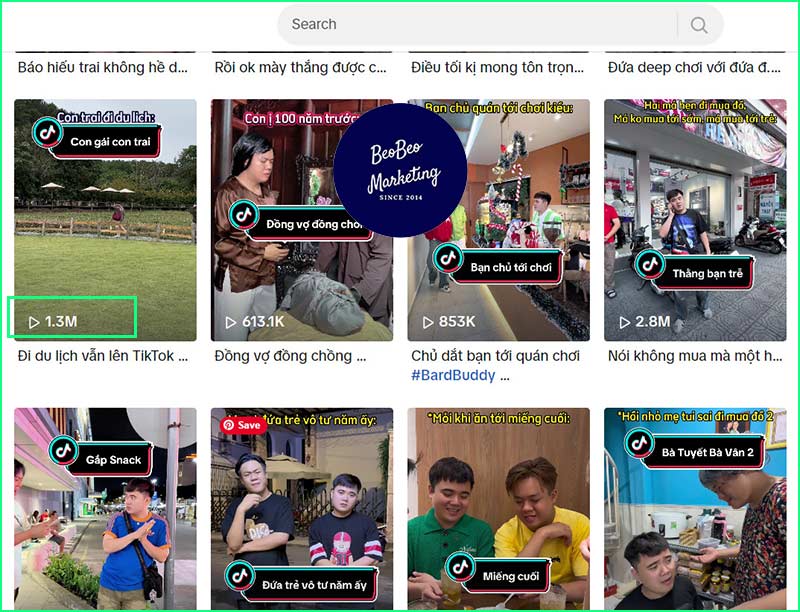Screen dimensions: 800x612
Task: Click the 853K views play icon
Action: 428,322
